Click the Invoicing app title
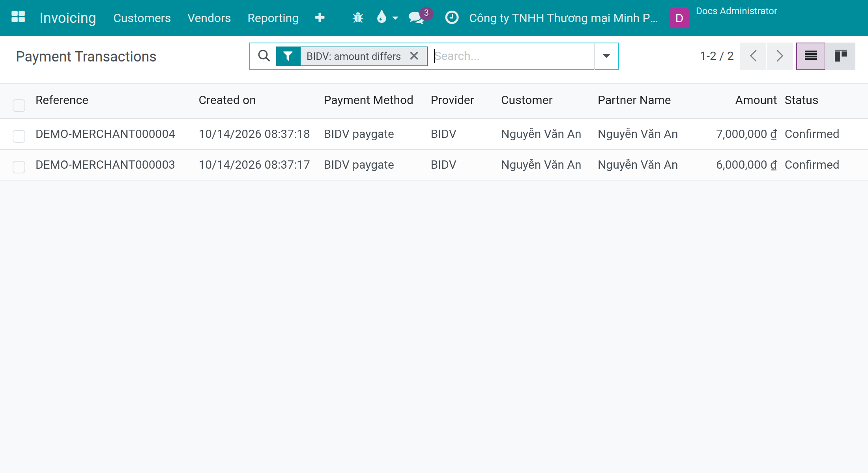868x473 pixels. point(68,18)
